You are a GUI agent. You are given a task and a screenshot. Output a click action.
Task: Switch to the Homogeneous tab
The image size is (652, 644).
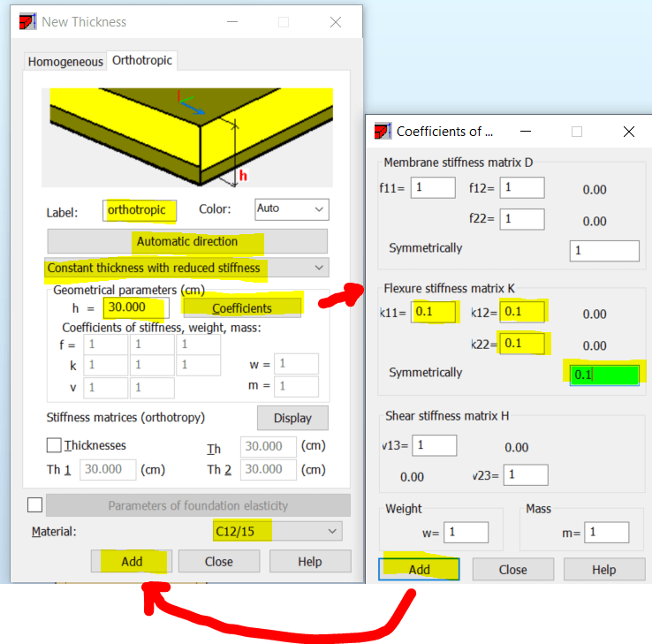point(65,62)
